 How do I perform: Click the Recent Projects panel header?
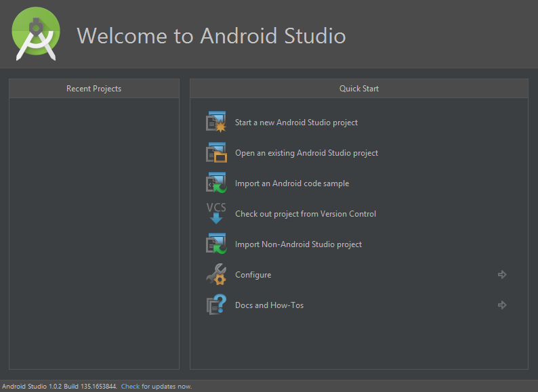[94, 89]
